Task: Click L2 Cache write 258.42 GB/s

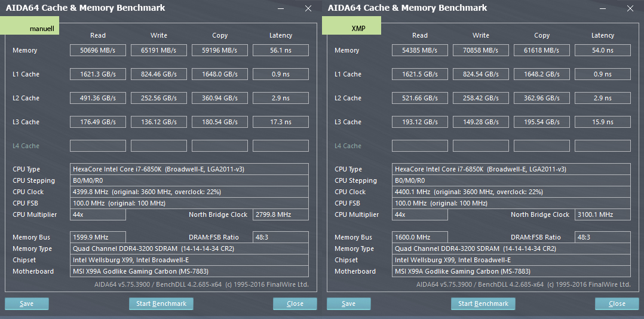Action: [480, 98]
